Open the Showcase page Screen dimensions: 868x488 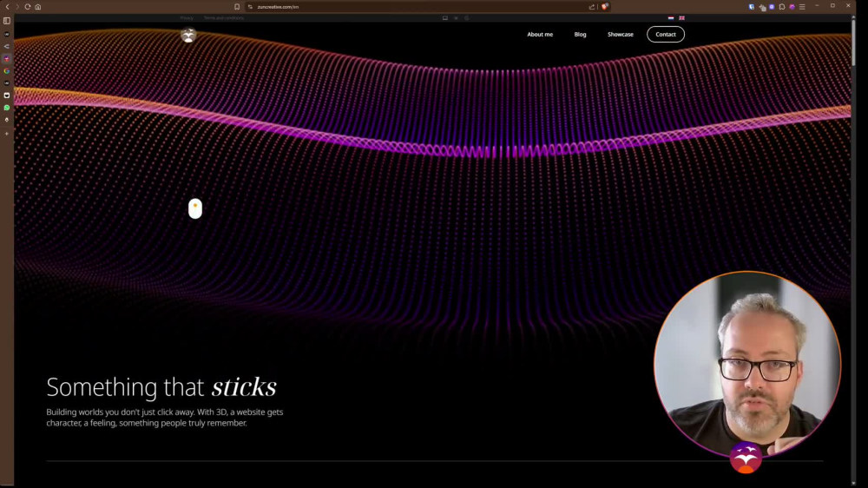coord(620,35)
